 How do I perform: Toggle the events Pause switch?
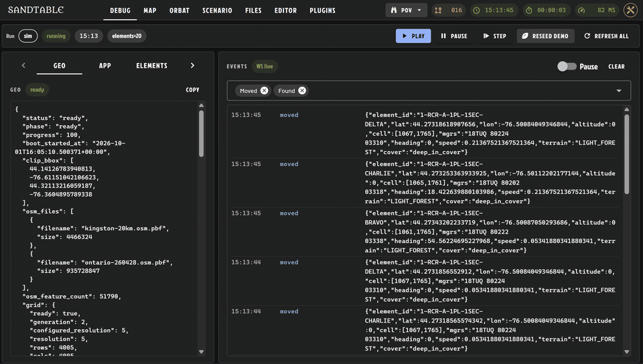567,66
